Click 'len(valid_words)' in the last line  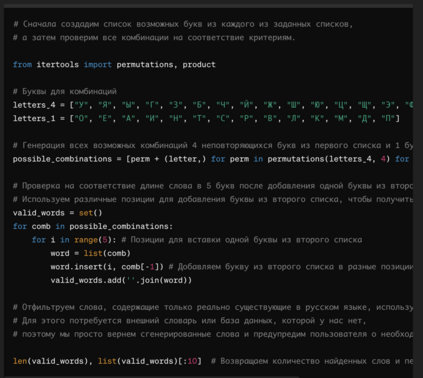[53, 361]
